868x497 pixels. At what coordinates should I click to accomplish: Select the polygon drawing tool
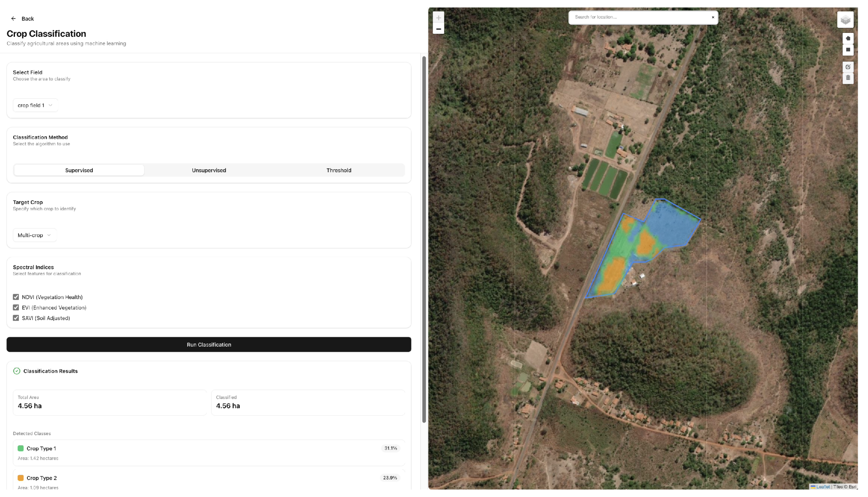pyautogui.click(x=848, y=38)
